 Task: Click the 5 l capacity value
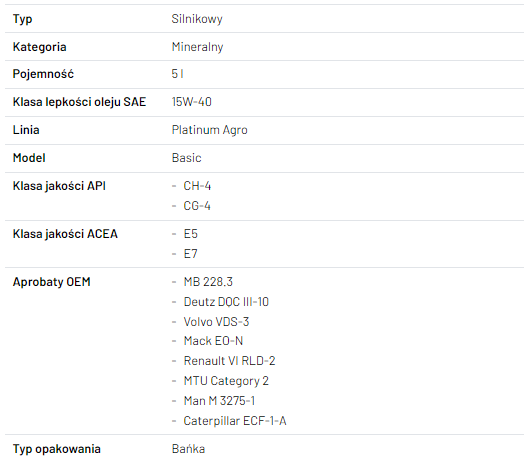pos(177,74)
